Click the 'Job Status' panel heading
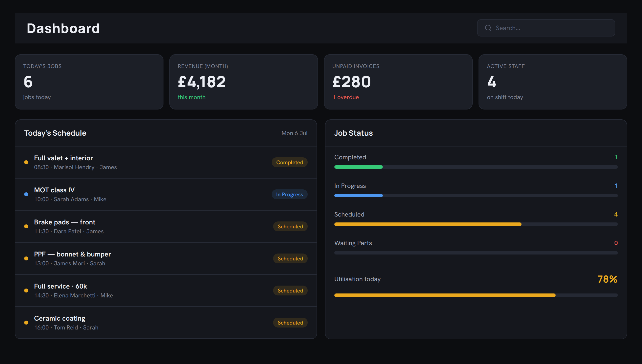Image resolution: width=642 pixels, height=364 pixels. (x=353, y=133)
